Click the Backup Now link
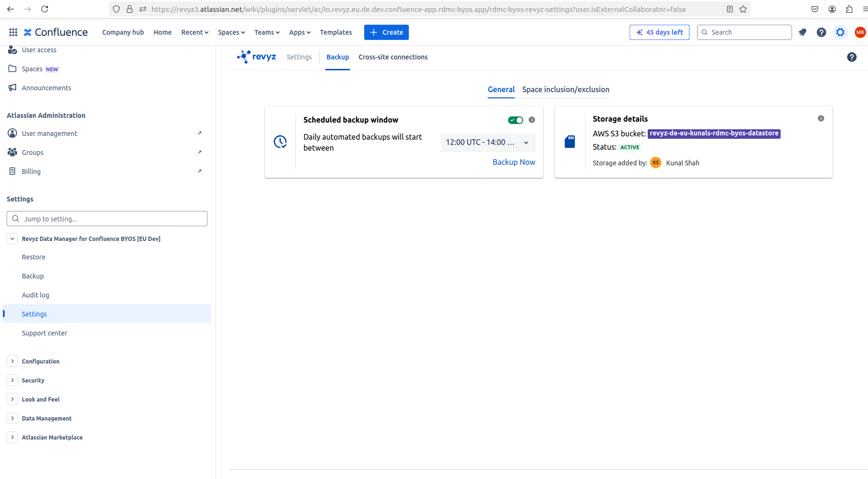The image size is (868, 479). click(x=514, y=162)
